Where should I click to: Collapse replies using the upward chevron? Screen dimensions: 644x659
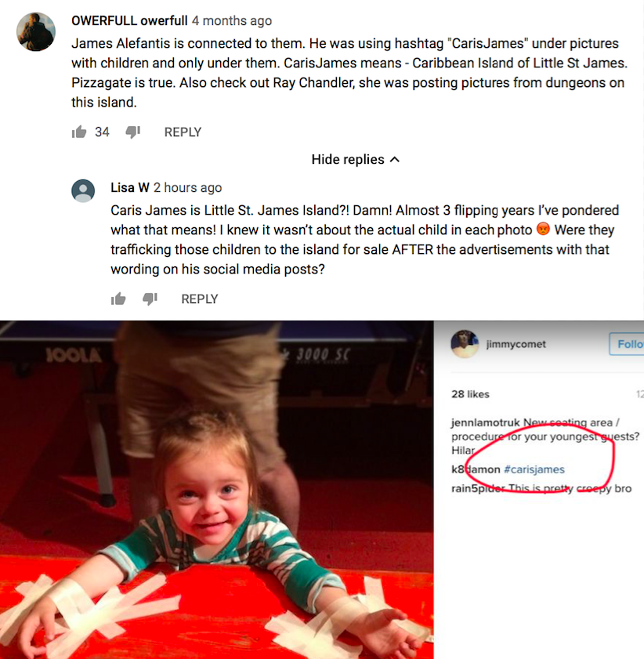pyautogui.click(x=394, y=159)
